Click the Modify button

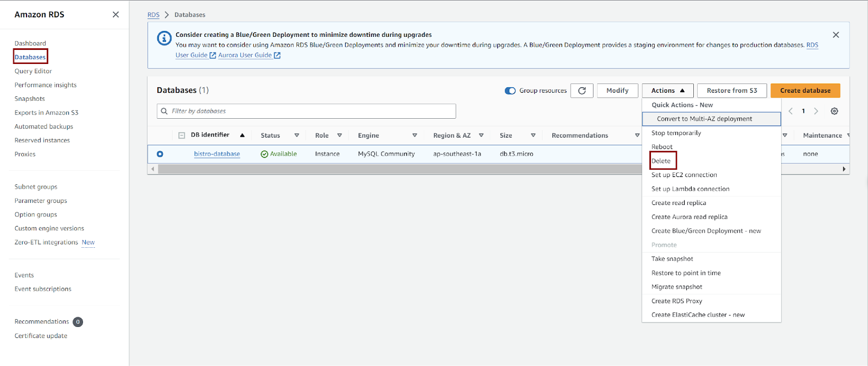617,91
